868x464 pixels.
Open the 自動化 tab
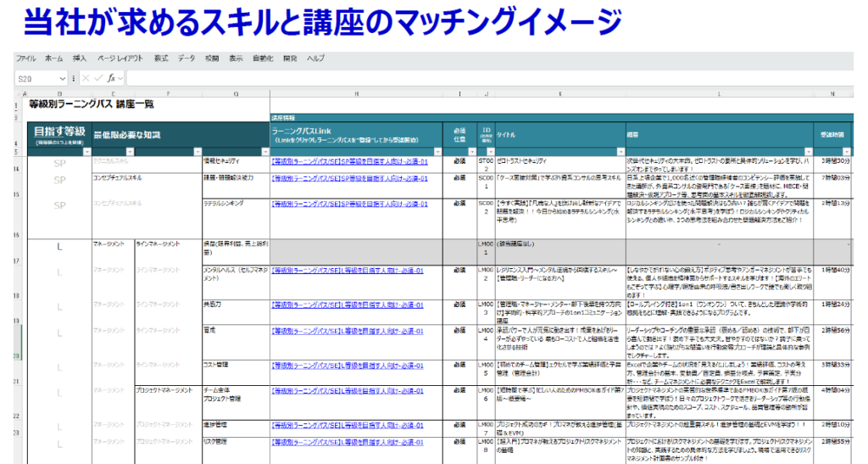263,59
